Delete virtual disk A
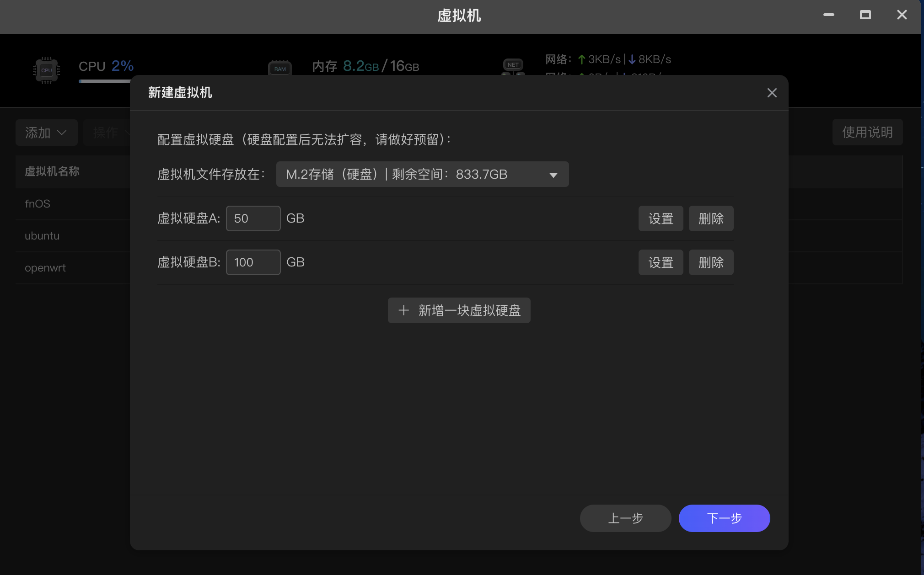 click(x=710, y=218)
